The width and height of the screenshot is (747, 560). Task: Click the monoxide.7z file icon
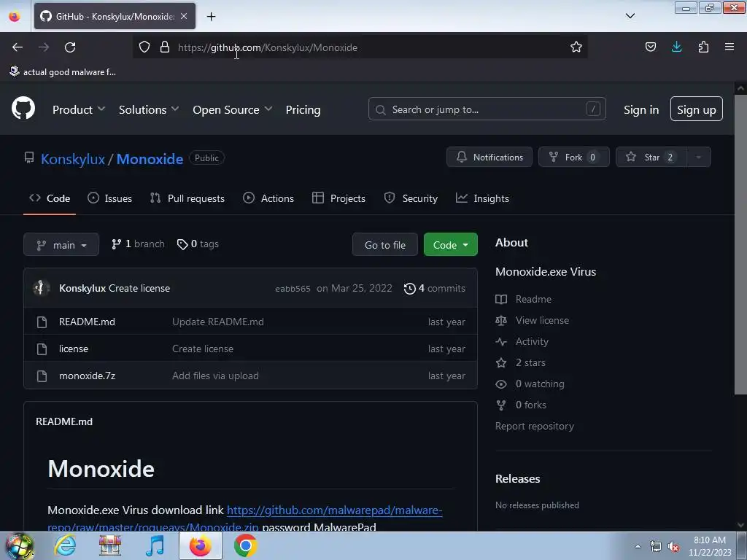[42, 376]
